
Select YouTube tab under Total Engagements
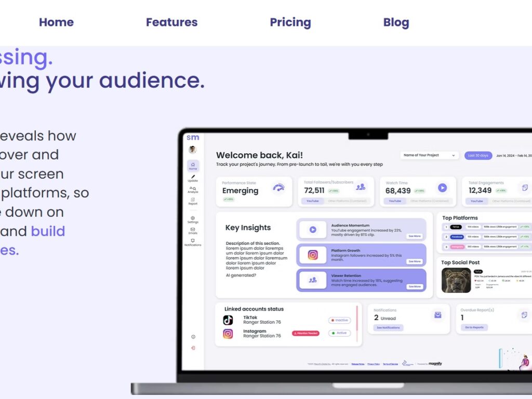coord(477,201)
